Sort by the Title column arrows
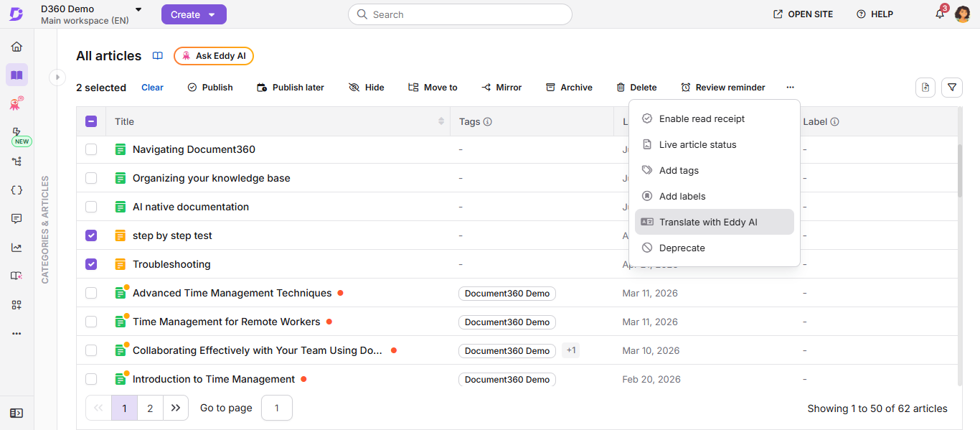 441,122
